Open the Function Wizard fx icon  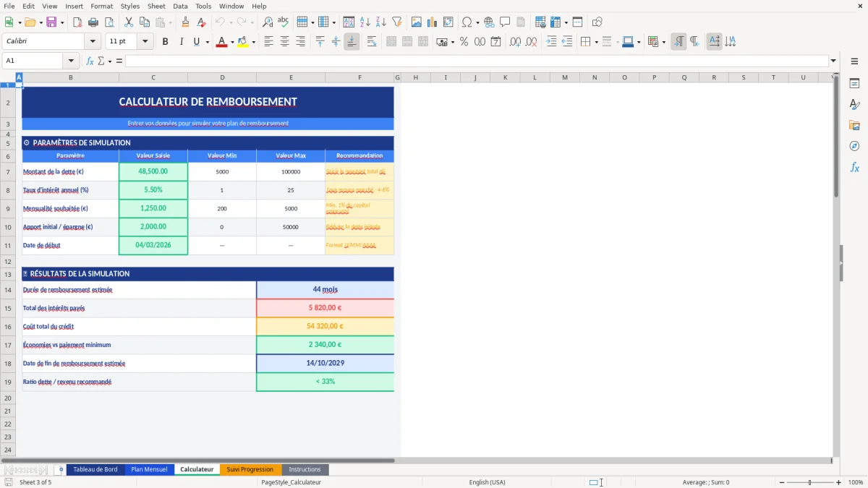pyautogui.click(x=90, y=61)
